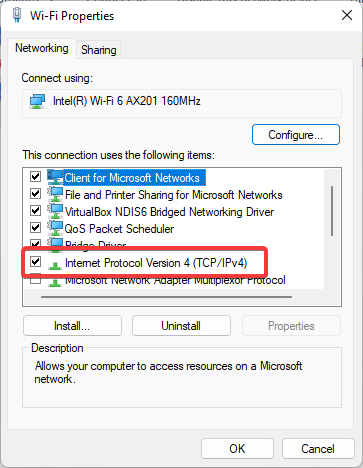The width and height of the screenshot is (363, 468).
Task: Click the VirtualBox NDIS6 Bridged Networking icon
Action: (55, 211)
